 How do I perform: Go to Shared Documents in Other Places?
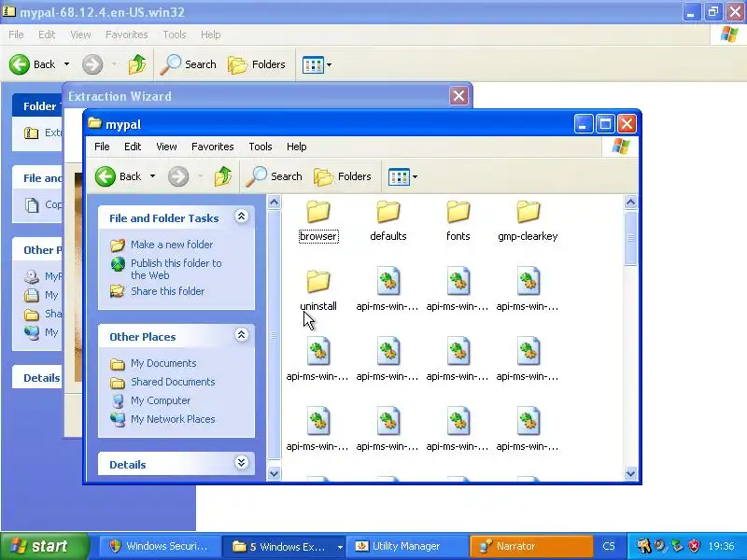[x=173, y=382]
